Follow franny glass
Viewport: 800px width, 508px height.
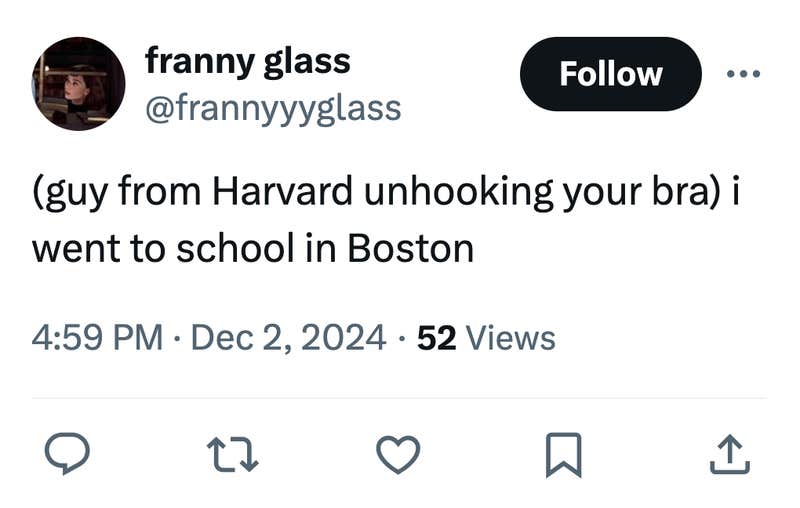point(610,74)
